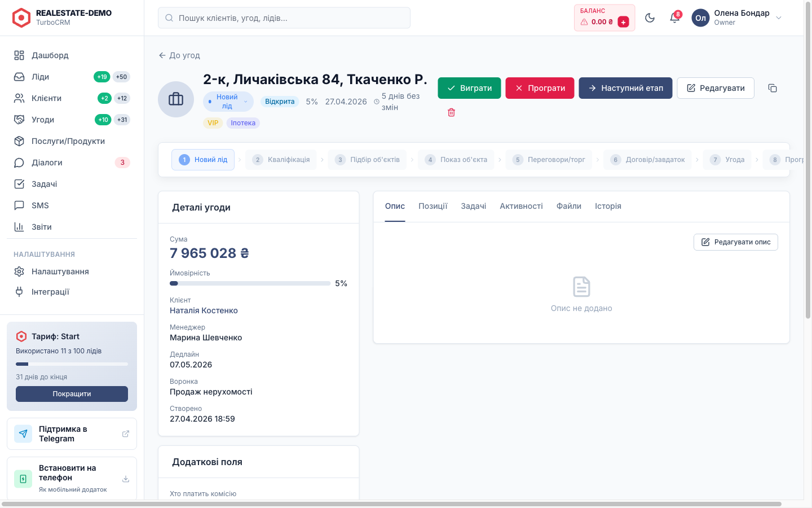
Task: Go back via До угод link
Action: click(179, 55)
